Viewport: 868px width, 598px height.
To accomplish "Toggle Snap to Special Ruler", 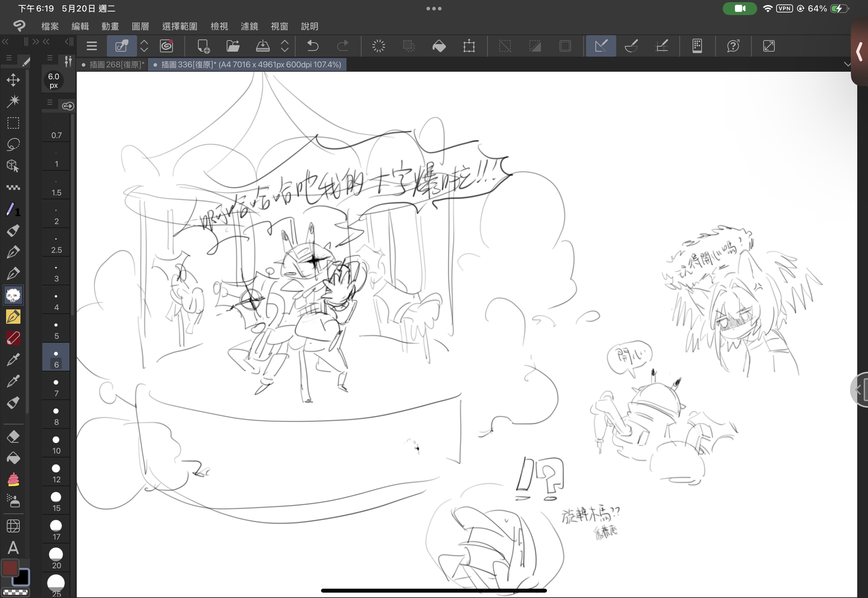I will point(631,46).
